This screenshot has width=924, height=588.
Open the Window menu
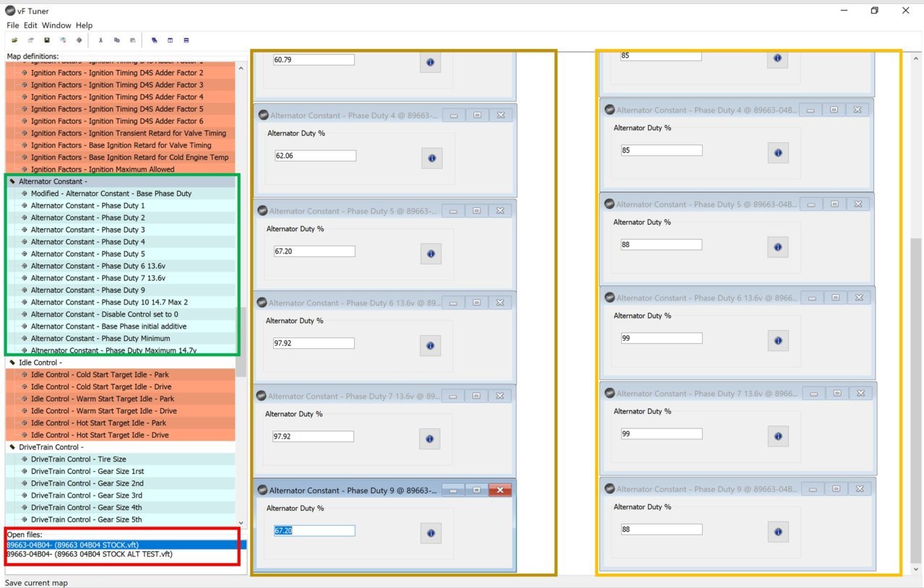(56, 25)
